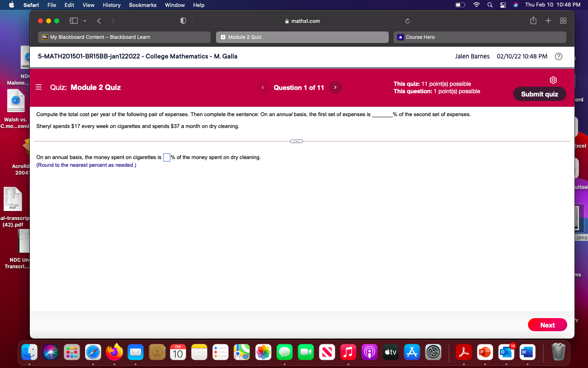This screenshot has width=588, height=368.
Task: Toggle the Safari sidebar
Action: (x=73, y=20)
